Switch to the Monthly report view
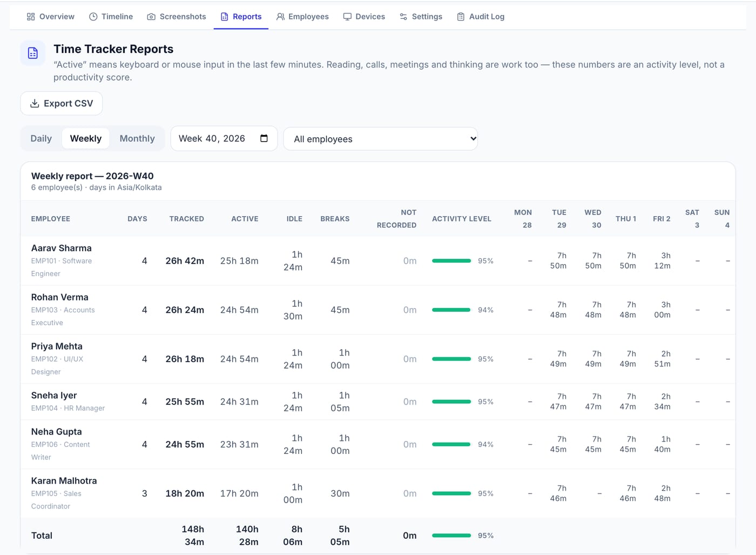756x555 pixels. 137,138
